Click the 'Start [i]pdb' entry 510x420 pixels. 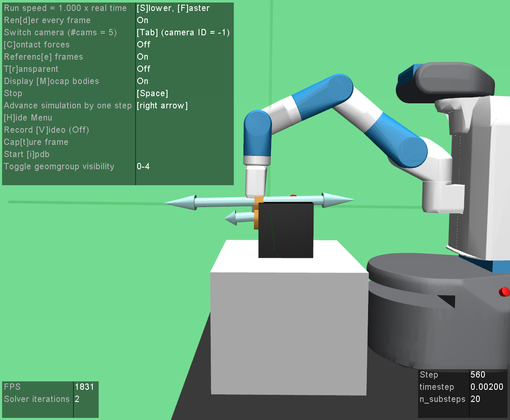[x=27, y=154]
